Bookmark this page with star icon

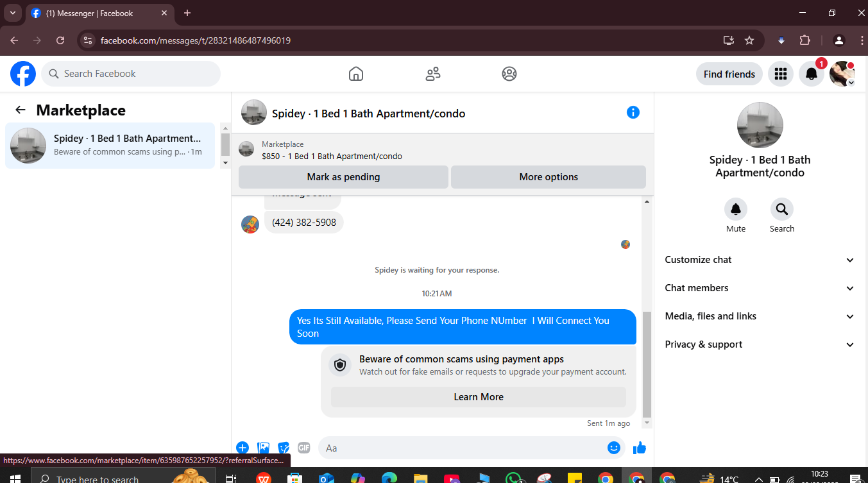click(749, 40)
